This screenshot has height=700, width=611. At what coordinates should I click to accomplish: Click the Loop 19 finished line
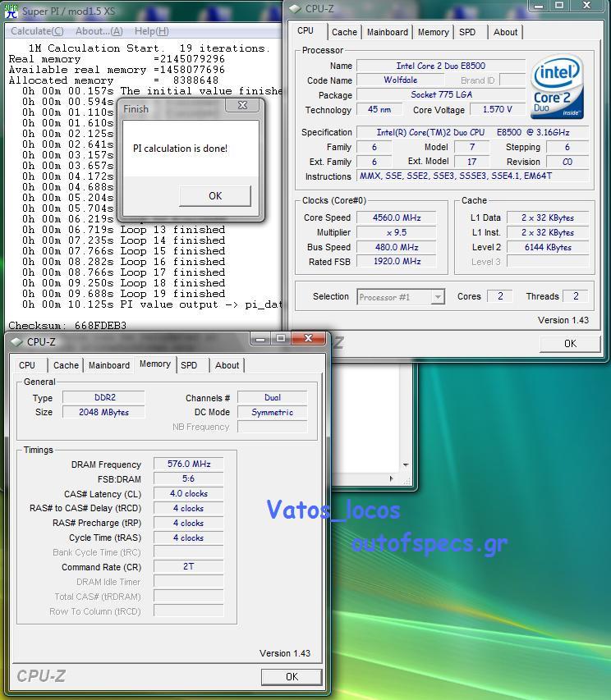(x=124, y=294)
